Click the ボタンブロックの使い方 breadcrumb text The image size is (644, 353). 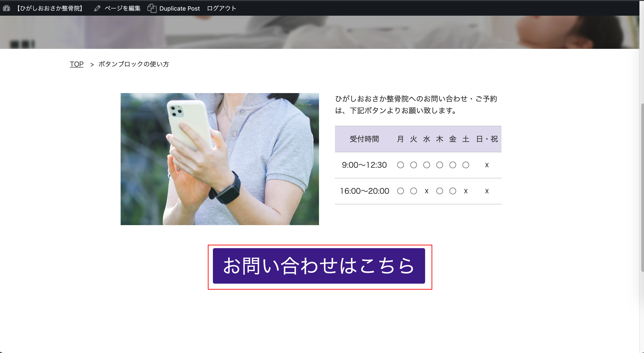[x=134, y=64]
